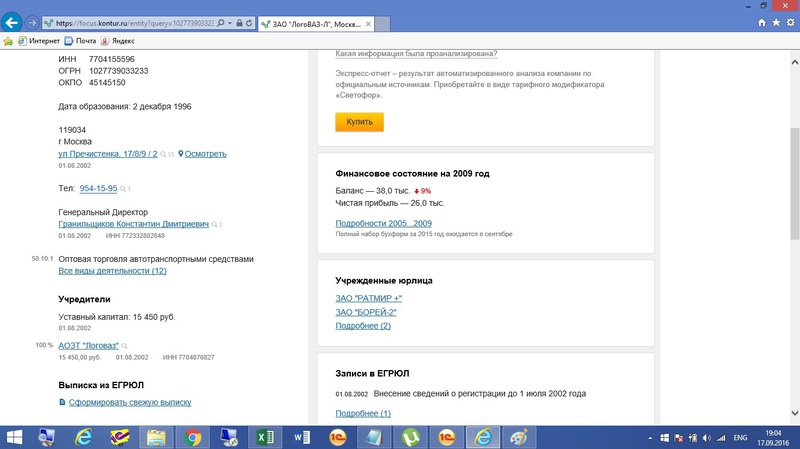This screenshot has width=800, height=449.
Task: Click the ИНН value 7704155596
Action: click(x=112, y=59)
